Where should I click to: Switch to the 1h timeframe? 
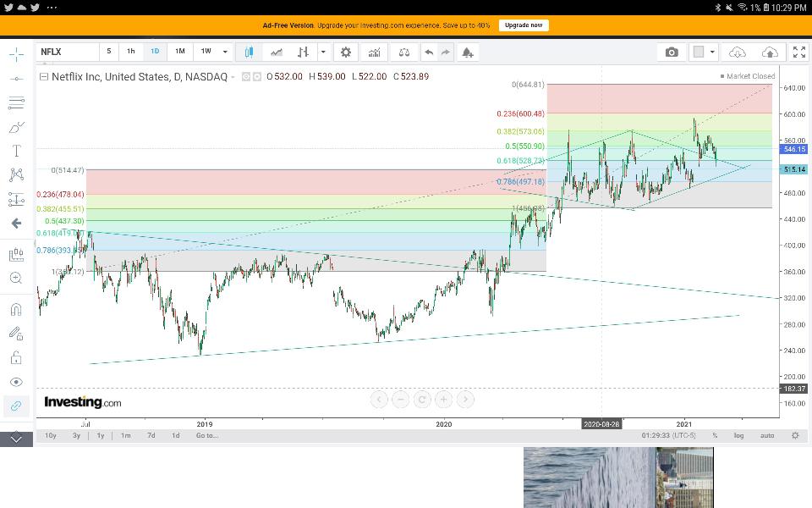[130, 52]
